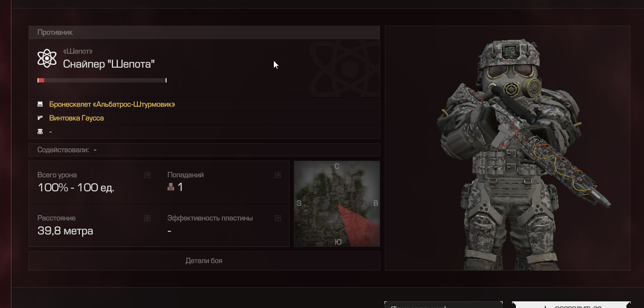The width and height of the screenshot is (644, 308).
Task: Click the 100% - 100 ед. damage value
Action: (x=76, y=188)
